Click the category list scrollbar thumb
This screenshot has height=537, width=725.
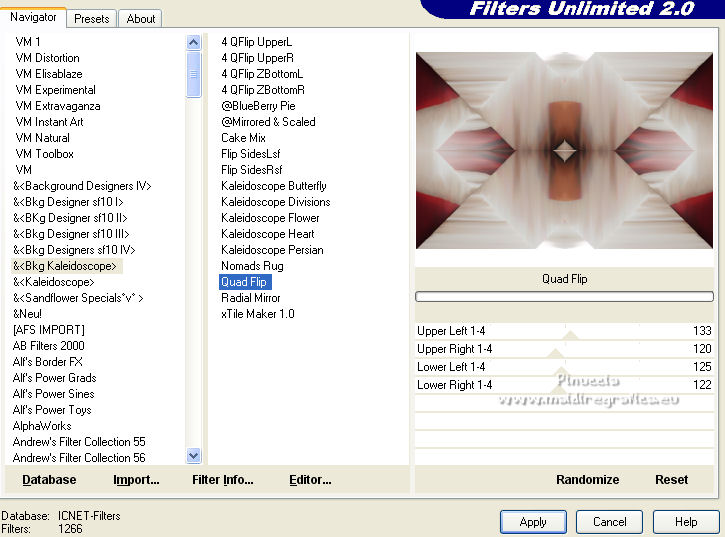[x=194, y=74]
